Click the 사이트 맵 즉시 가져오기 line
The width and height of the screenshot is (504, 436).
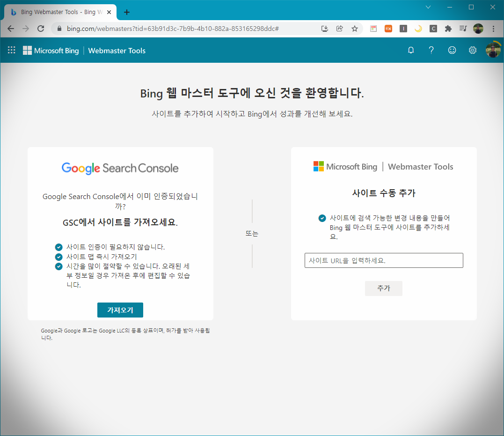[102, 257]
